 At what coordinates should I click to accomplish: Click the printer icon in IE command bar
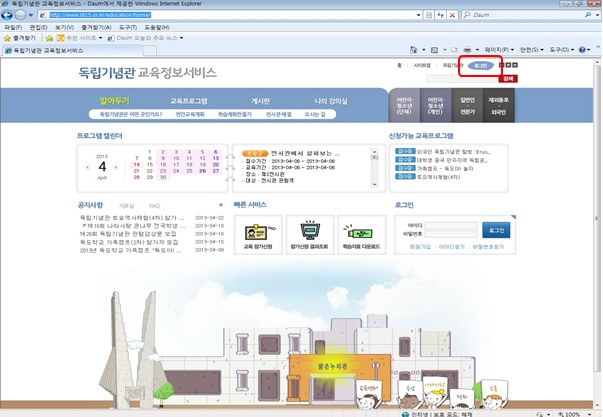(x=466, y=49)
